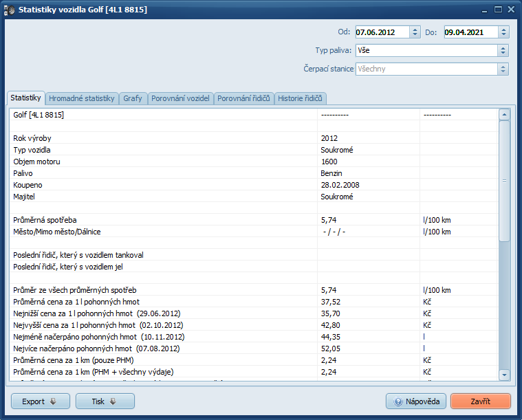Open the Porovnání řidičů tab
Screen dimensions: 522x420
tap(243, 98)
